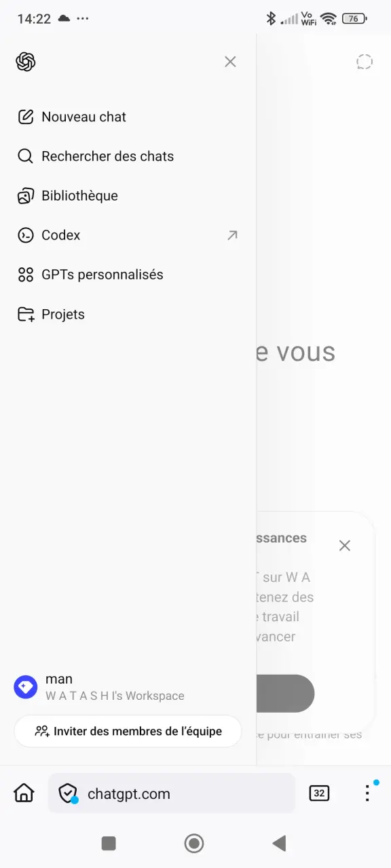Open the Bibliothèque library
391x868 pixels.
[128, 195]
